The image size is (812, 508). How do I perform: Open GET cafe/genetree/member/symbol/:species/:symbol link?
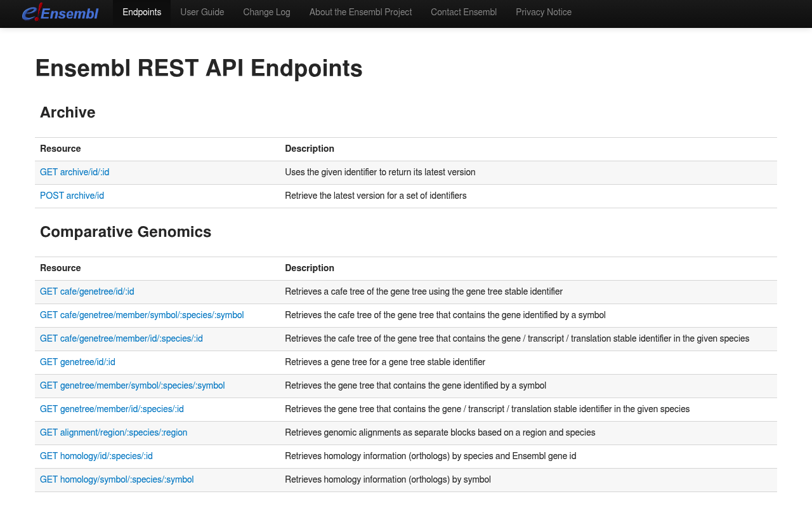point(142,315)
